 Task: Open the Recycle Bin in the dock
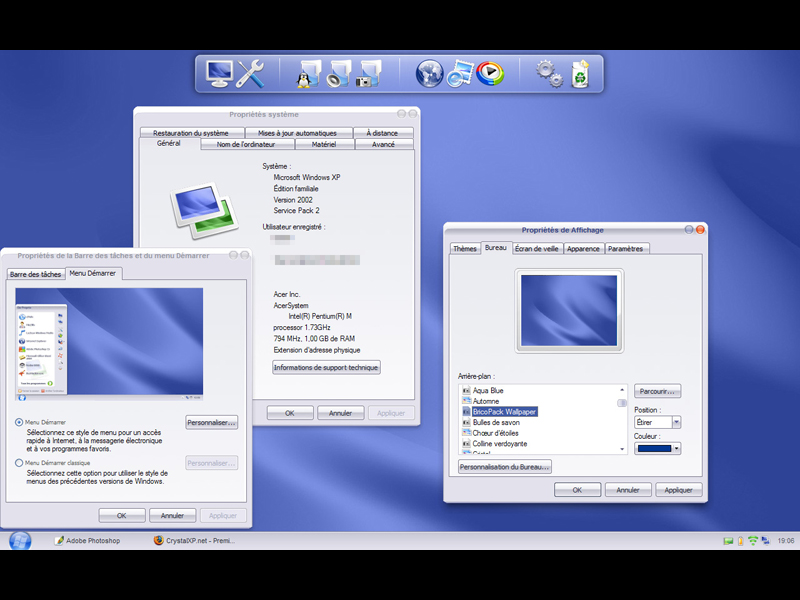pos(581,74)
